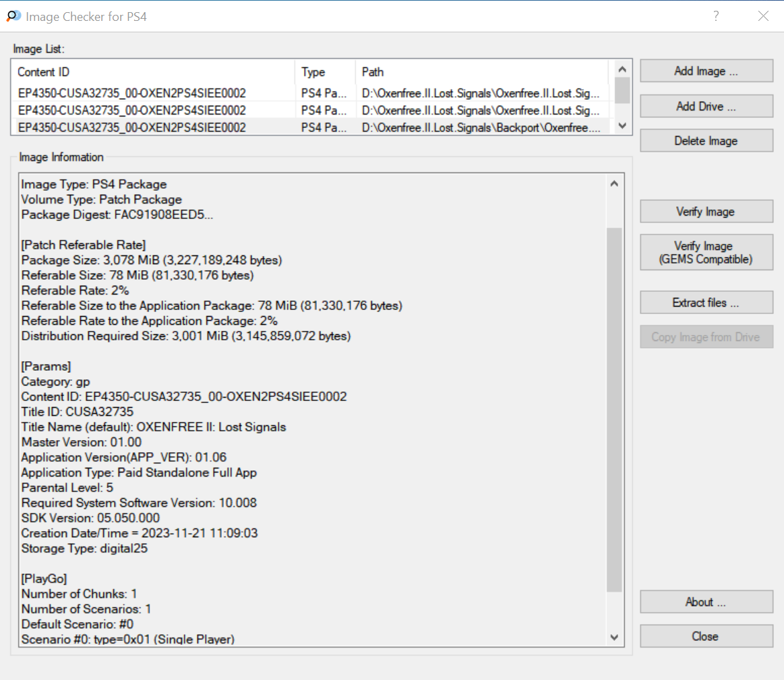Screen dimensions: 784x680
Task: Click the Image Checker app icon
Action: [13, 16]
